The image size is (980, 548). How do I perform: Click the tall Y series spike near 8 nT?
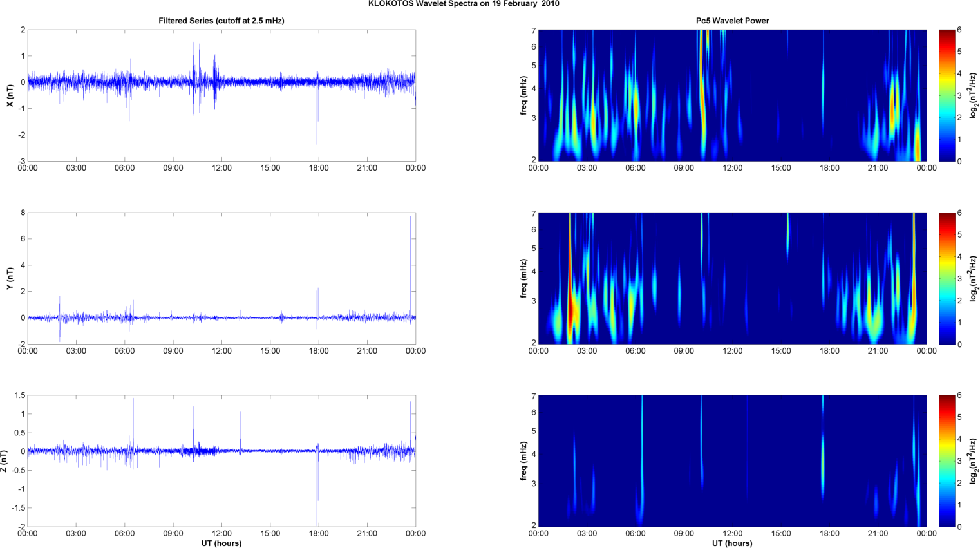411,267
